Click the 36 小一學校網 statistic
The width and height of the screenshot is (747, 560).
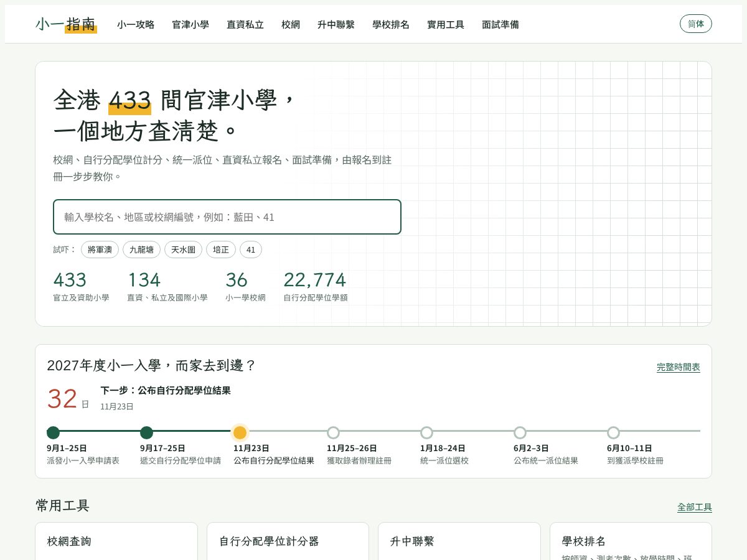(x=245, y=286)
